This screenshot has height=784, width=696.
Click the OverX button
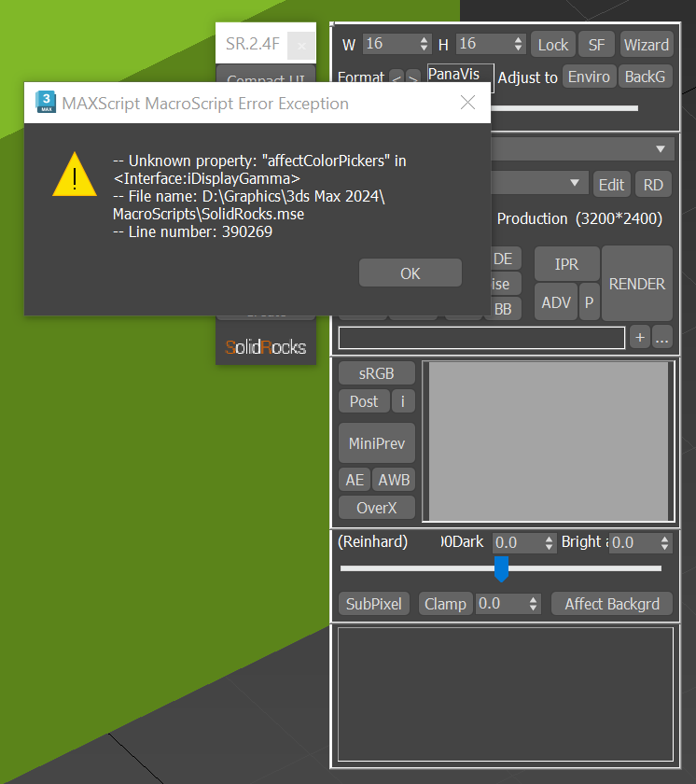tap(377, 508)
